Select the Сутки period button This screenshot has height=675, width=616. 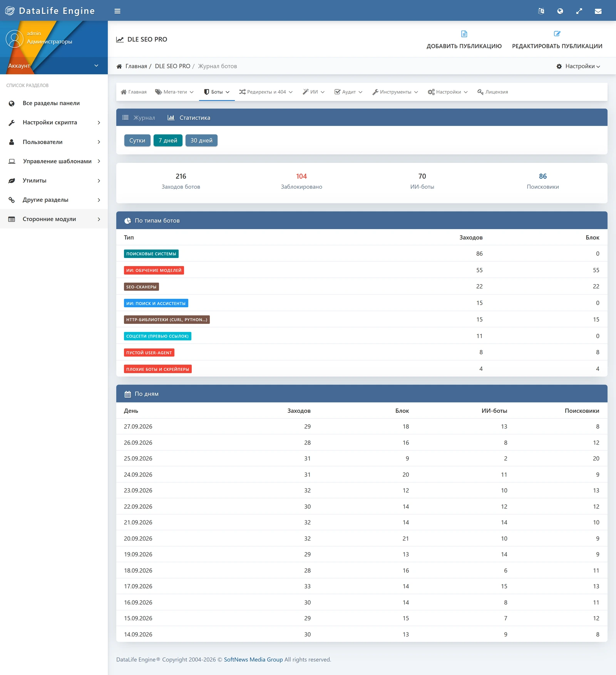(x=137, y=141)
